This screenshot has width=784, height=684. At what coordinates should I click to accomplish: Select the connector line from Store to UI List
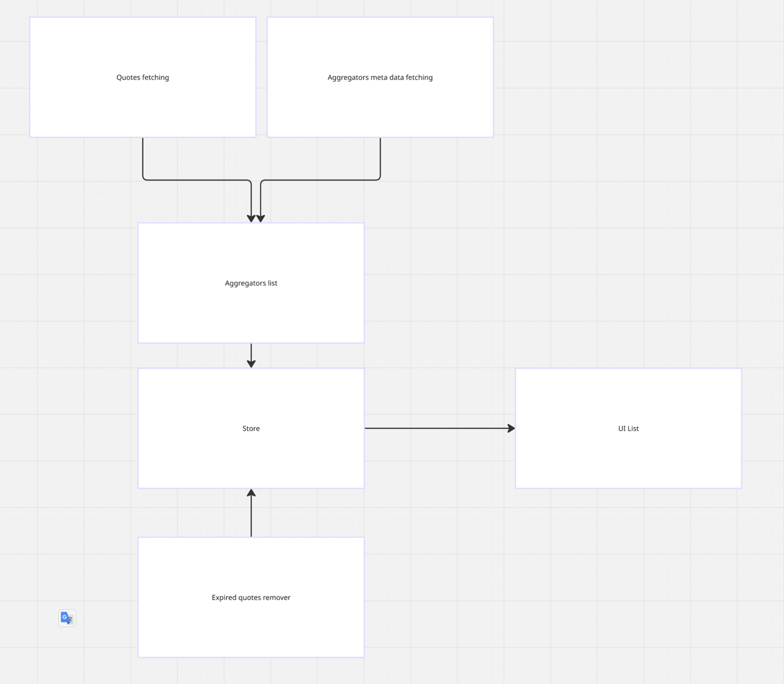434,428
